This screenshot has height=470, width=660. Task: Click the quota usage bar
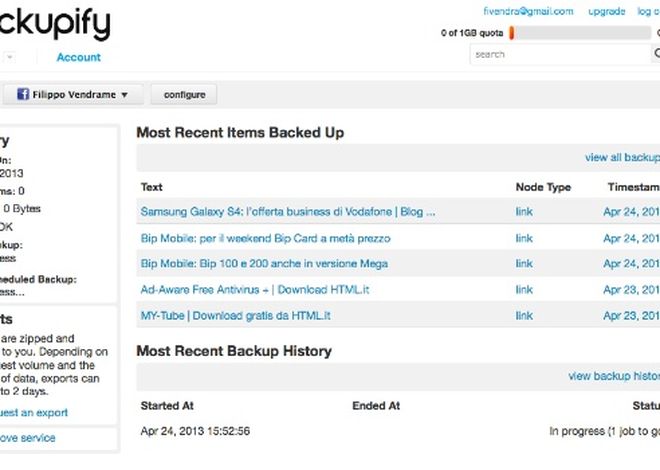click(x=580, y=32)
